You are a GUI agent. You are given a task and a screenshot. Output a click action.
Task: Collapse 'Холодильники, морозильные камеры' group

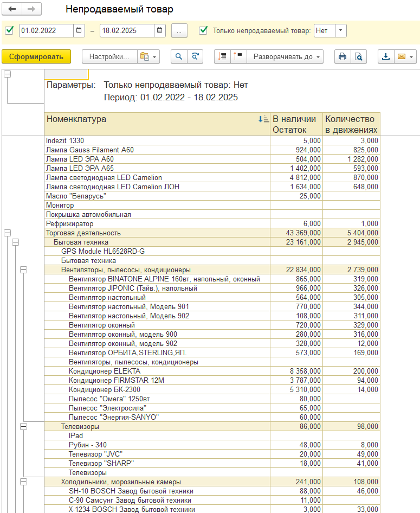pos(24,482)
